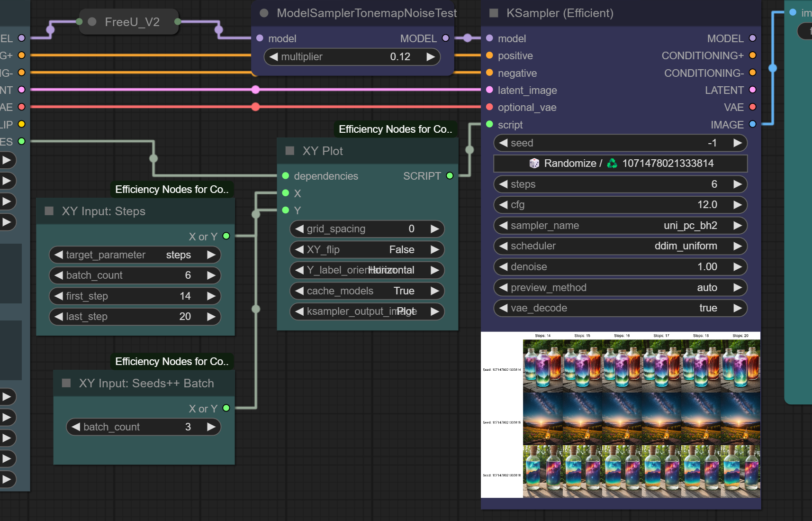The image size is (812, 521).
Task: Collapse the XY Plot node
Action: [290, 151]
